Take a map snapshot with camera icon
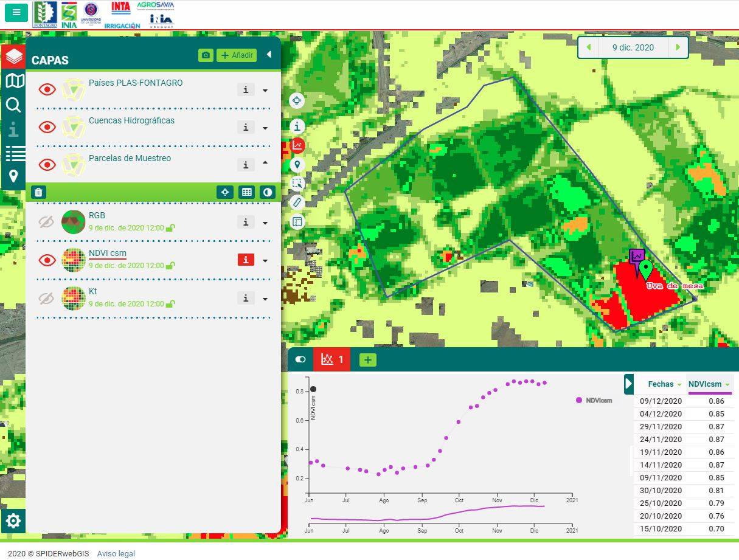 click(206, 55)
